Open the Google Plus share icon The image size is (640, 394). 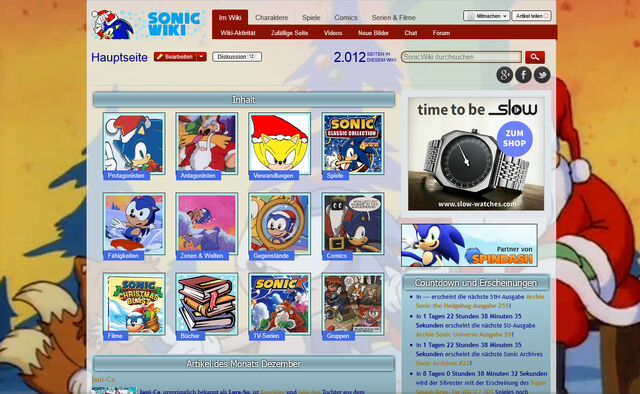point(504,75)
